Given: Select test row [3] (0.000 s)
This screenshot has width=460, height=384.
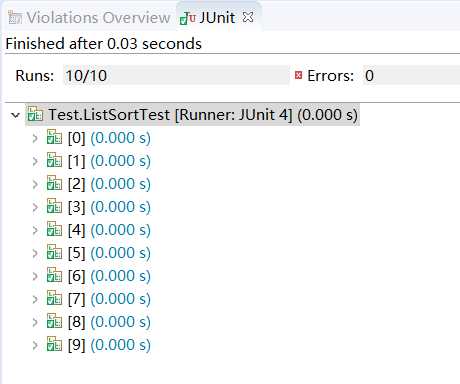Looking at the screenshot, I should (109, 207).
